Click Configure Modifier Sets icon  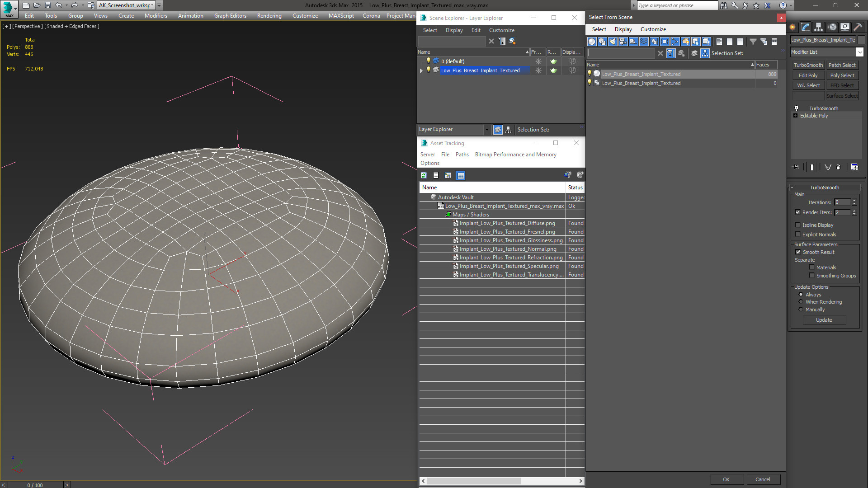(854, 167)
